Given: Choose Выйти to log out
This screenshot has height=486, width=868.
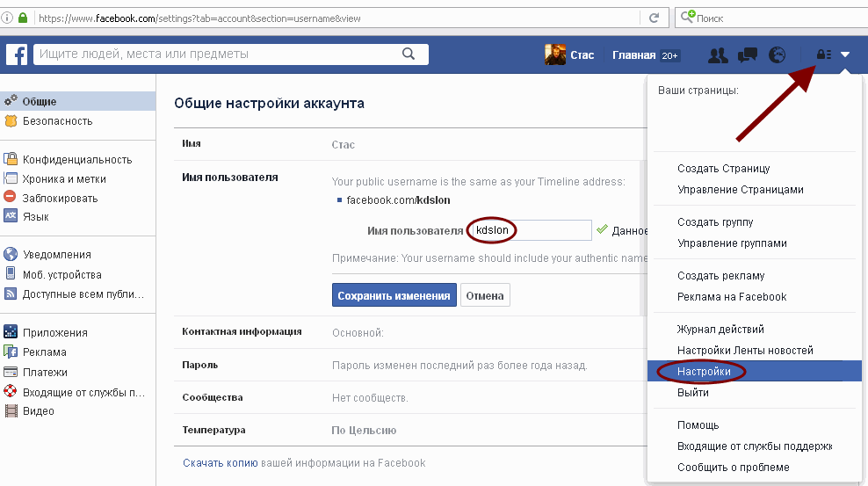Looking at the screenshot, I should click(693, 393).
